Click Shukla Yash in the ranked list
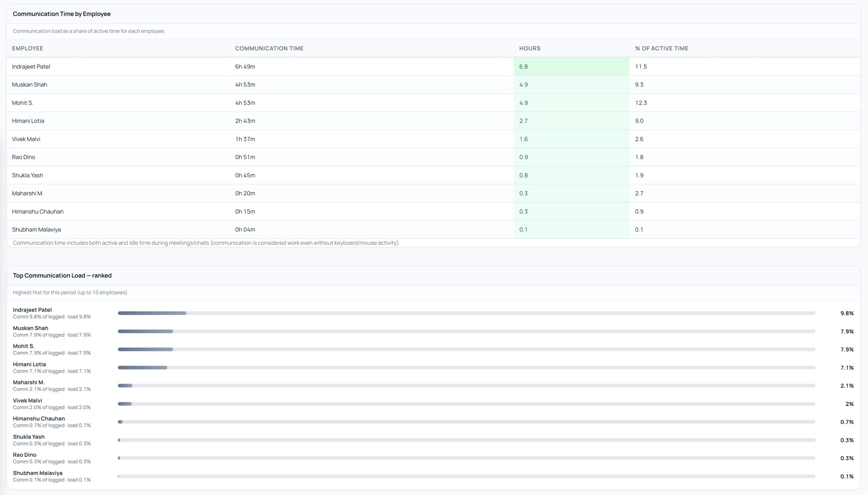868x495 pixels. tap(28, 437)
